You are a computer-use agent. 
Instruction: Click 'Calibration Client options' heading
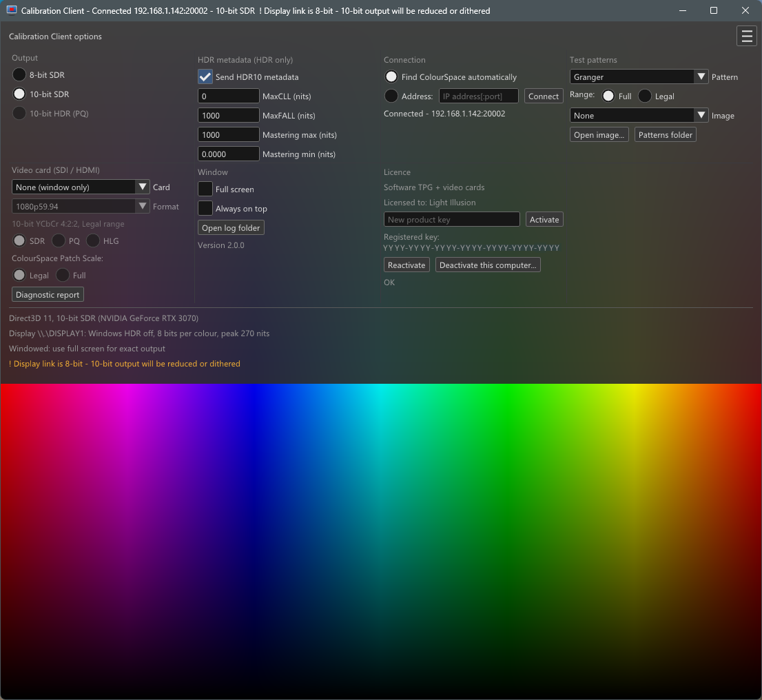[55, 37]
